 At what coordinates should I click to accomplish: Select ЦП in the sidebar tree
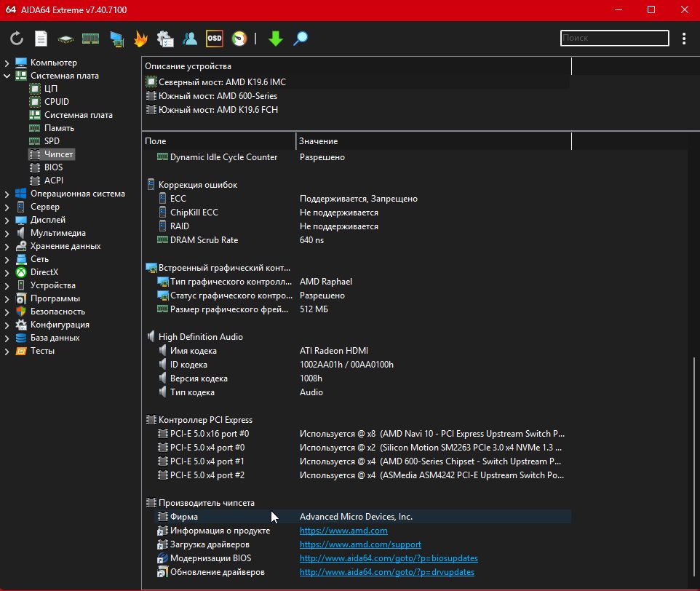click(x=51, y=88)
